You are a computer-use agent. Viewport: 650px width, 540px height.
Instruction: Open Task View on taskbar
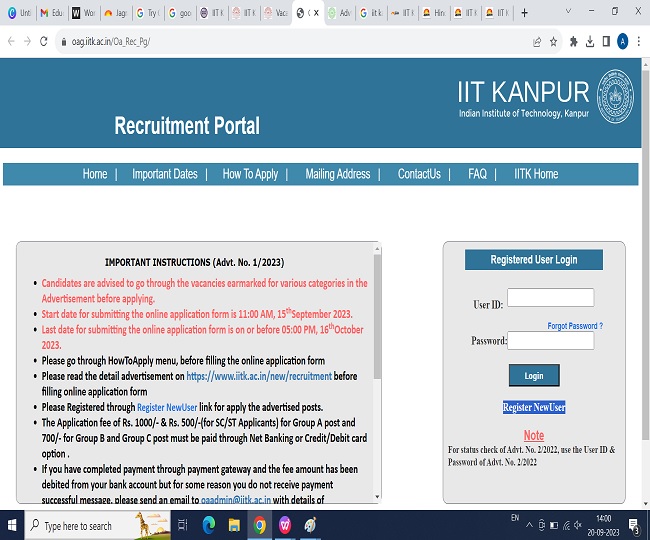[183, 525]
